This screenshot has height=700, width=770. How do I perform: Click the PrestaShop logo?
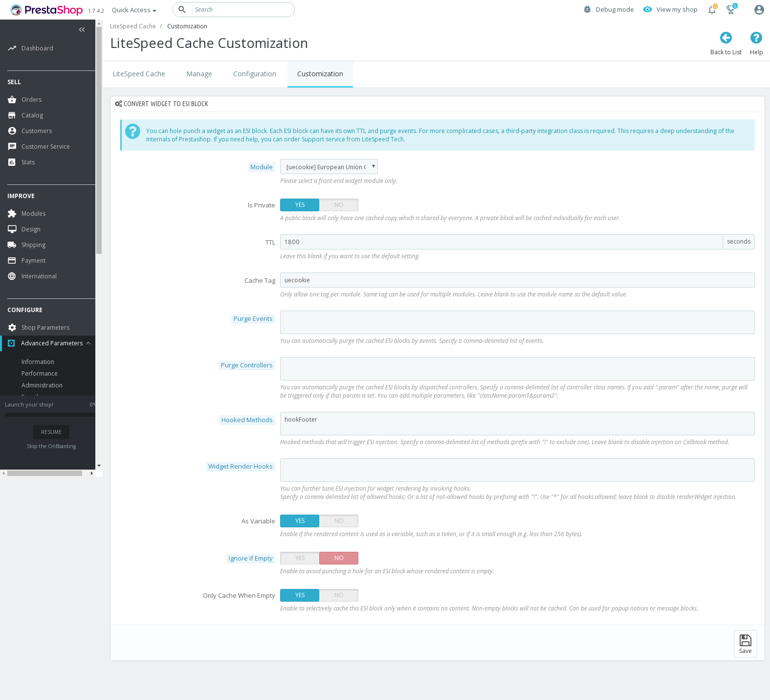click(x=46, y=10)
